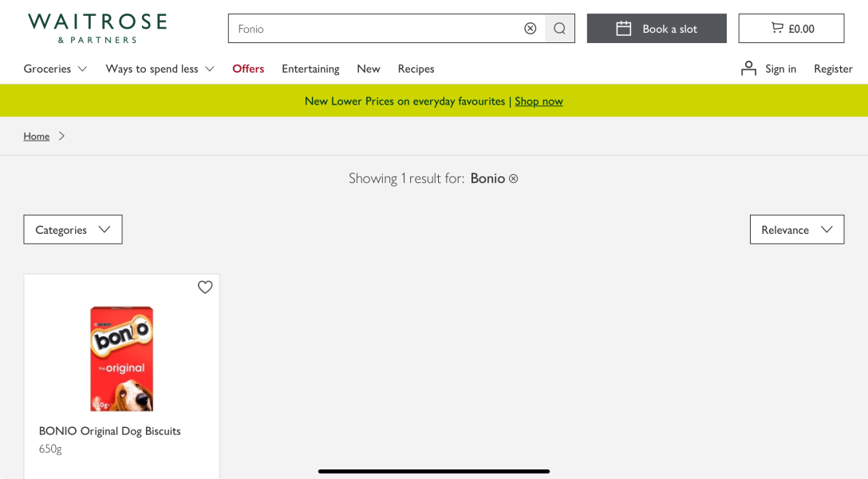Click the New Lower Prices banner text

point(404,101)
